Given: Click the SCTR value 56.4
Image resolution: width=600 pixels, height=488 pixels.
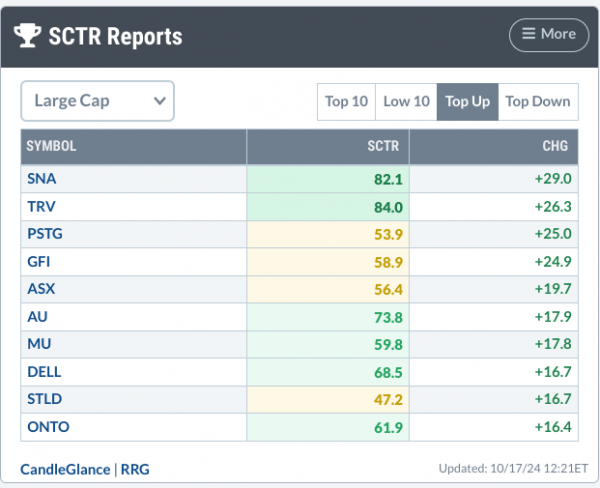Looking at the screenshot, I should click(388, 290).
